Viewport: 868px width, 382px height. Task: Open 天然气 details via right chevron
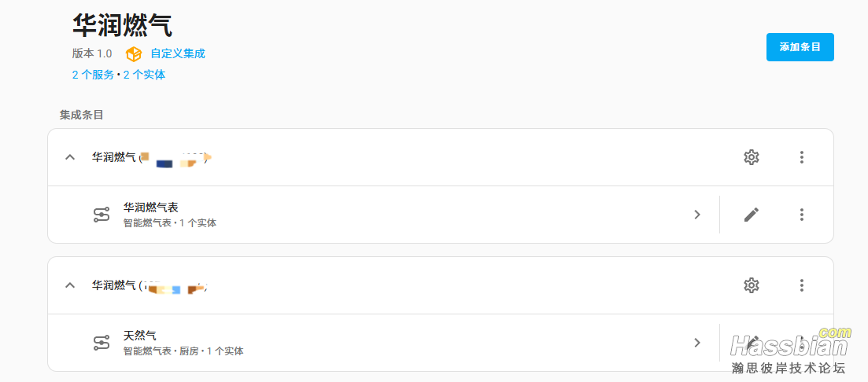[x=697, y=343]
